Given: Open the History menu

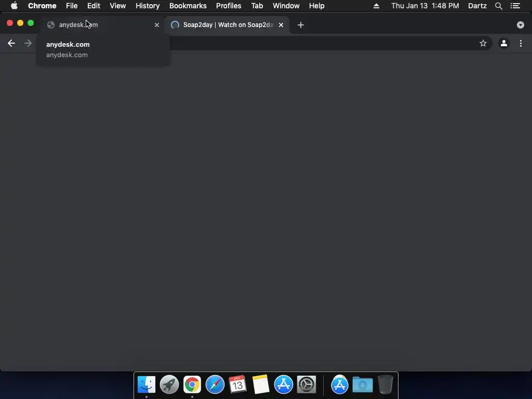Looking at the screenshot, I should 148,6.
